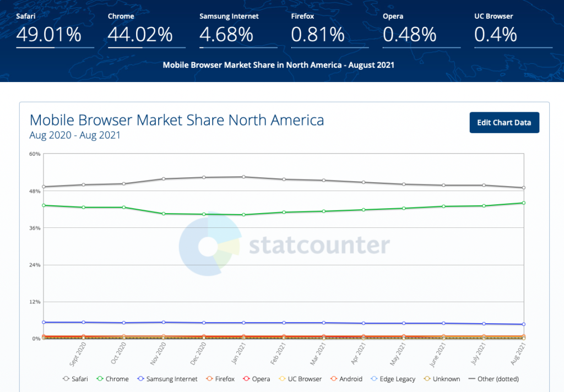Toggle Samsung Internet series in the legend

[x=167, y=379]
